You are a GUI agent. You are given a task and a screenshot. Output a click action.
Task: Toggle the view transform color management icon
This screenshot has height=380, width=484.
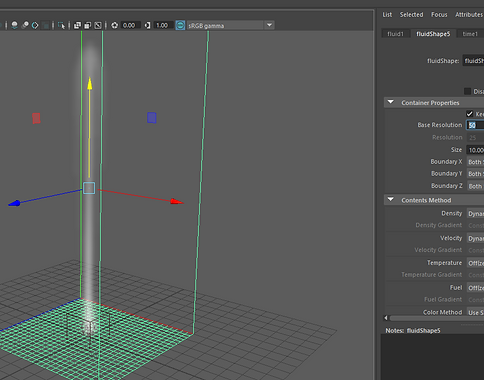pyautogui.click(x=180, y=25)
